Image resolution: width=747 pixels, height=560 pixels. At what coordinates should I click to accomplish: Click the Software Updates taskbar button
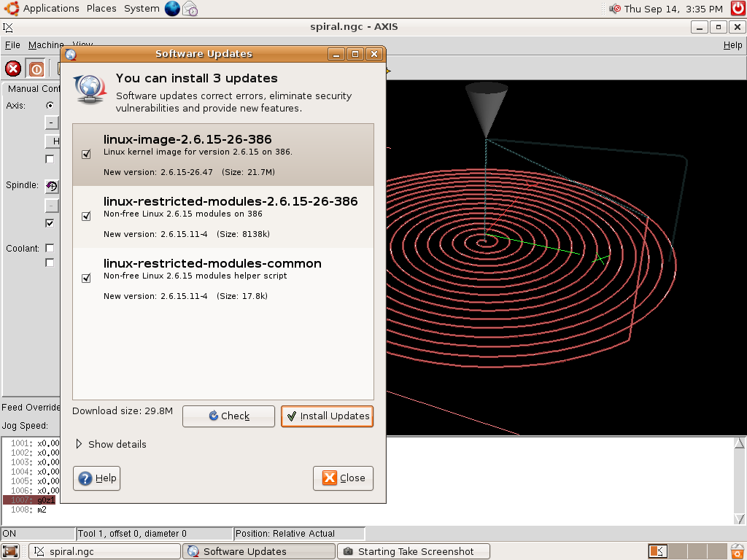(x=260, y=551)
